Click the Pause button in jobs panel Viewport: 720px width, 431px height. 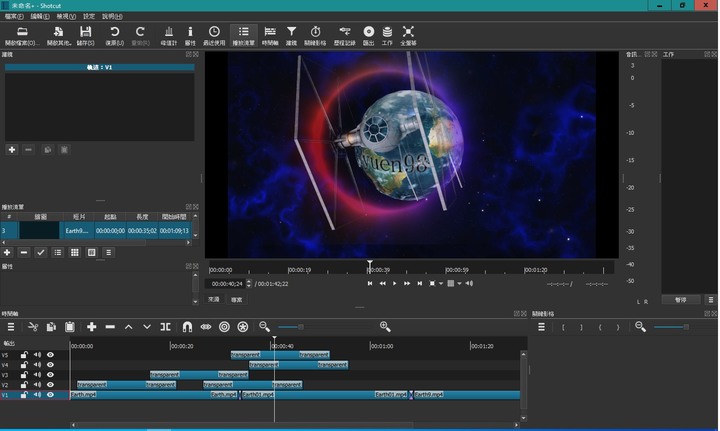tap(681, 300)
